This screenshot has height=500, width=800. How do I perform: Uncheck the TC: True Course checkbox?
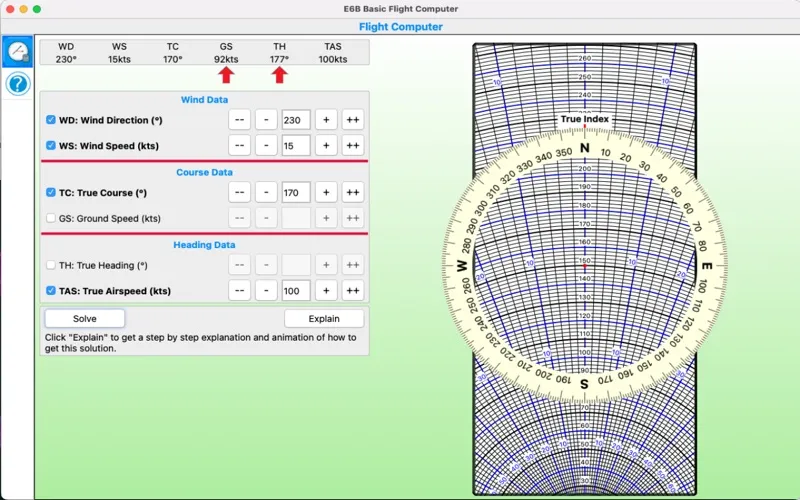tap(51, 192)
